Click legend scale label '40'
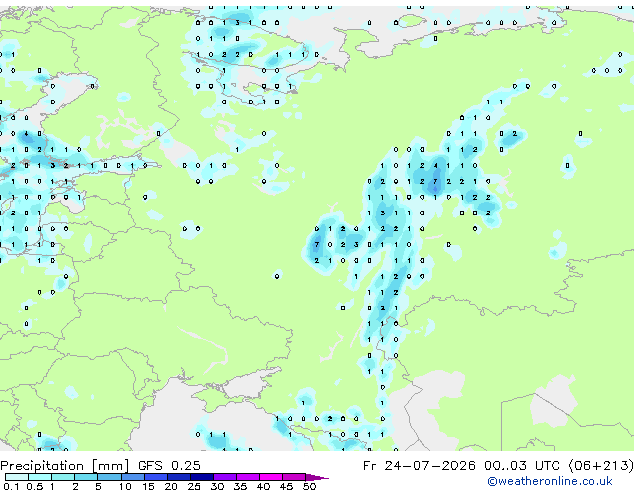Screen dimensions: 634x490 tap(263, 486)
